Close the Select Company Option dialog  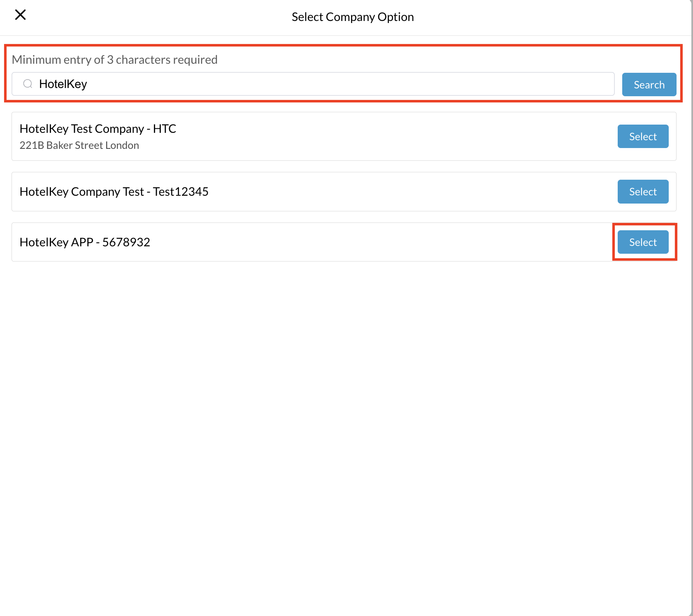coord(20,15)
